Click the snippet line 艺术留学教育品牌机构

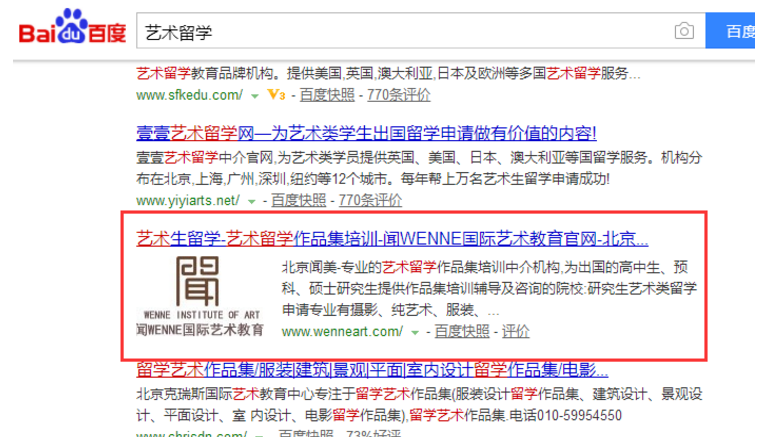click(x=388, y=73)
